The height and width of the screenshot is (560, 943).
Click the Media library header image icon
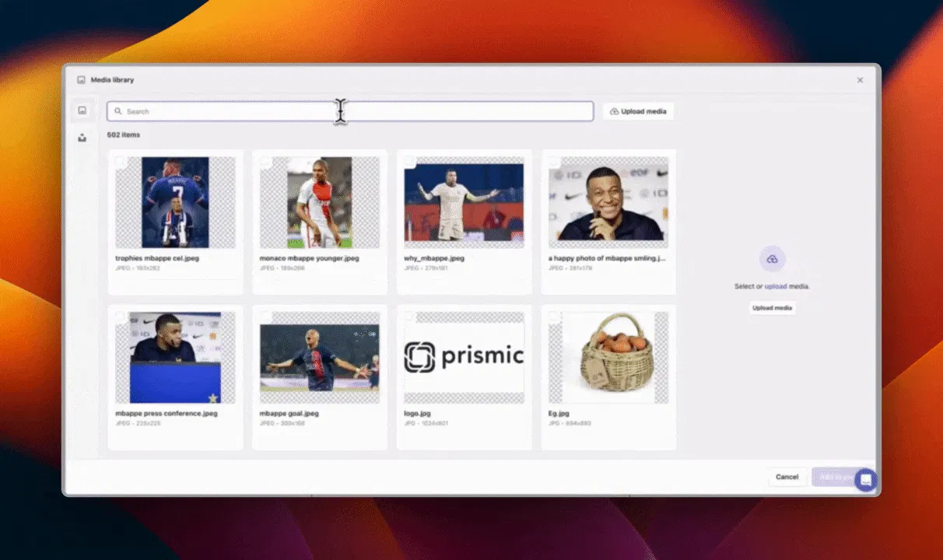[x=81, y=79]
